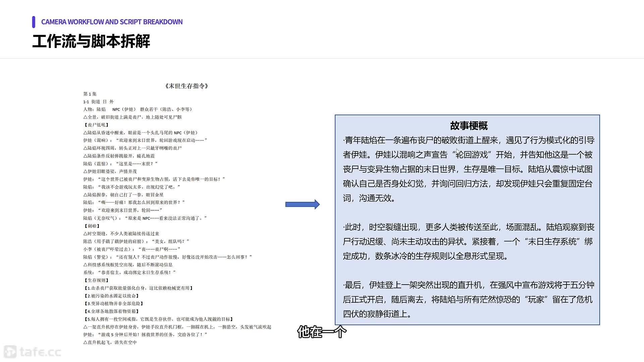The image size is (644, 362).
Task: Click the 【丧尸低吼】 sound cue line
Action: pos(96,125)
